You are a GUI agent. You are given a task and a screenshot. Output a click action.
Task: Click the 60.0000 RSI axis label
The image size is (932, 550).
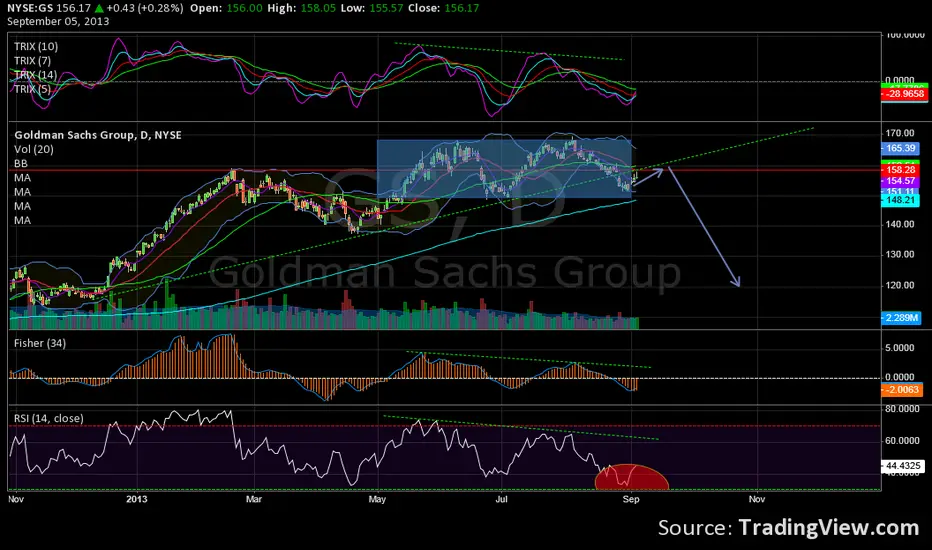tap(902, 441)
